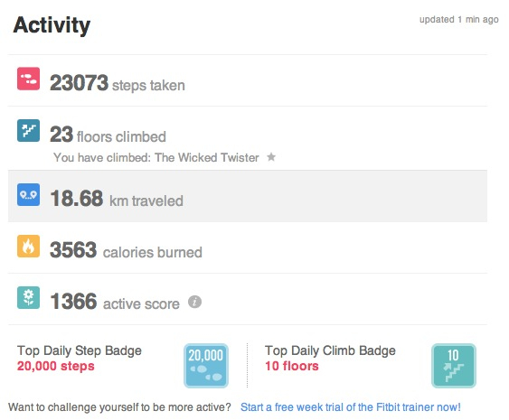Image resolution: width=509 pixels, height=420 pixels.
Task: Click the blue distance traveled map-pin icon
Action: click(29, 194)
